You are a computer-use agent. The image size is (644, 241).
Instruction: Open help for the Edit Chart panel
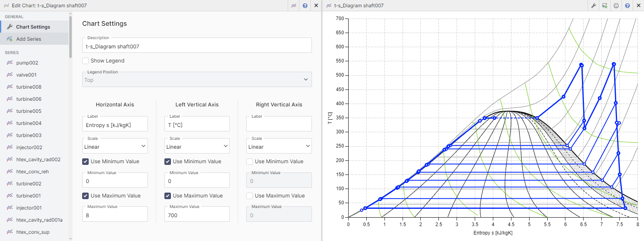tap(305, 6)
